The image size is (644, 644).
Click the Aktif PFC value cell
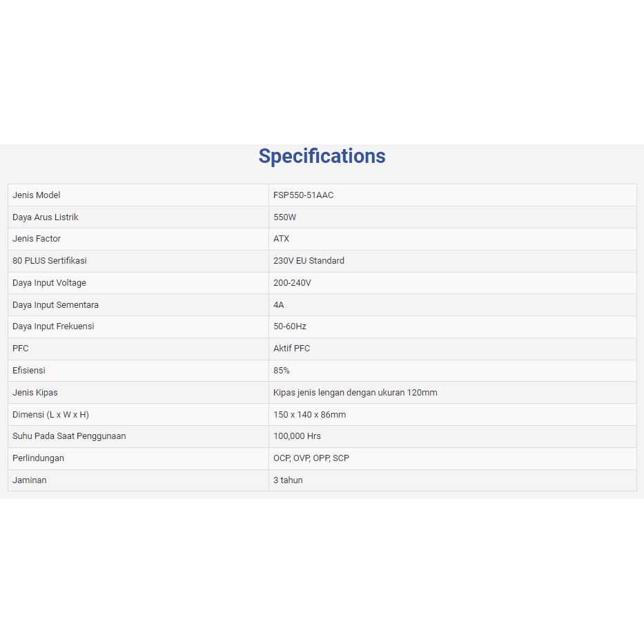pyautogui.click(x=292, y=349)
